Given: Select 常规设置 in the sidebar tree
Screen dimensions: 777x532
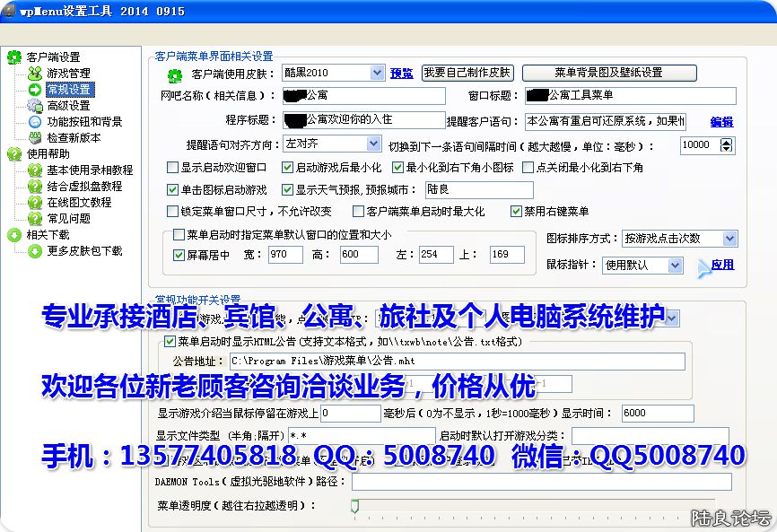Looking at the screenshot, I should click(x=69, y=89).
